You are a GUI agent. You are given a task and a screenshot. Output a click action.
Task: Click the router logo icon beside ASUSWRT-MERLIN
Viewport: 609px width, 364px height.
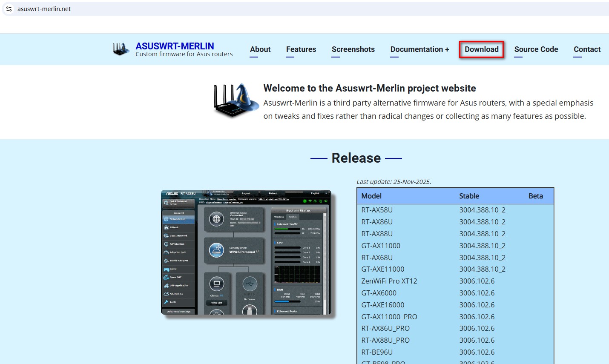click(121, 49)
